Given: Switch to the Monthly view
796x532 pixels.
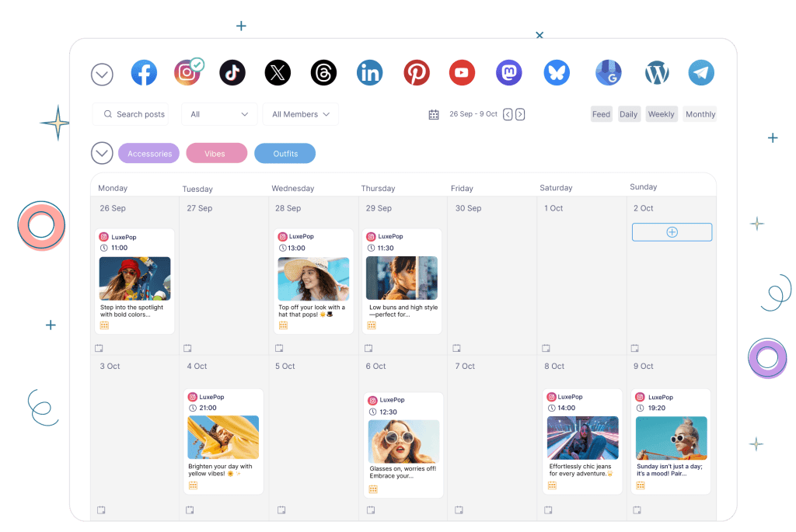Looking at the screenshot, I should click(700, 114).
